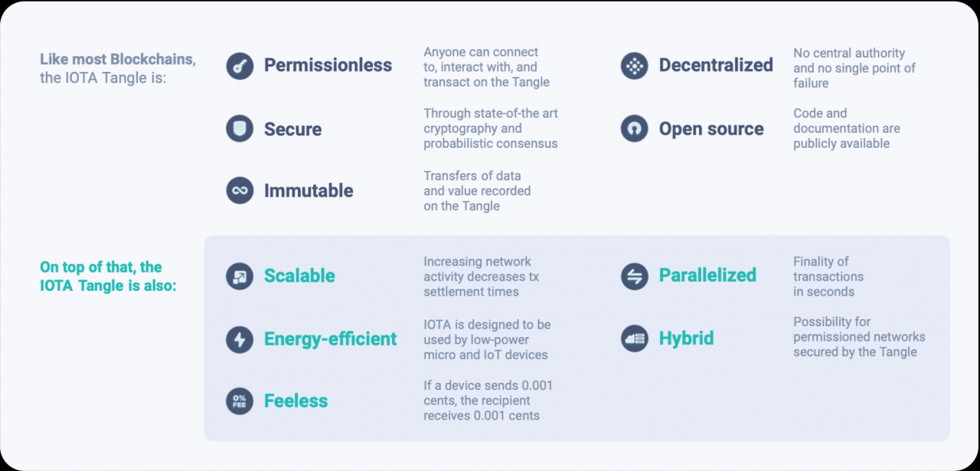The width and height of the screenshot is (980, 471).
Task: Click the Hybrid cloud icon
Action: 634,339
